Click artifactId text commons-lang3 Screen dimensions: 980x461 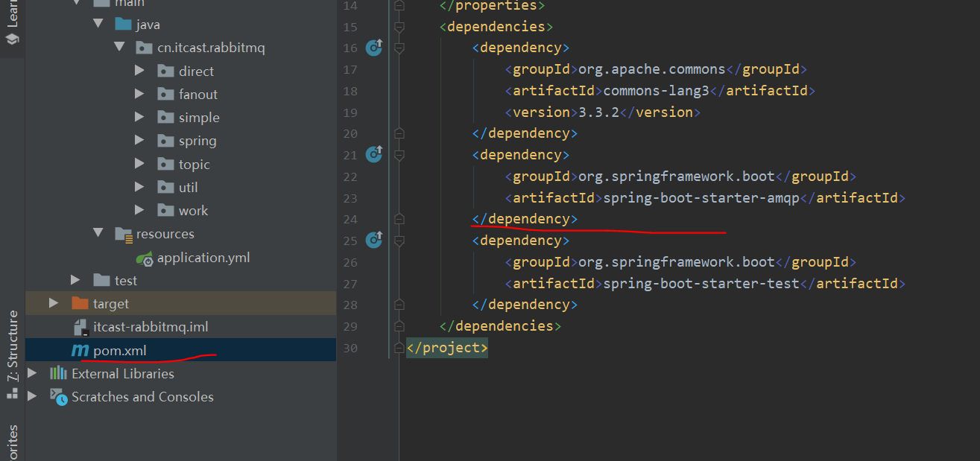coord(656,91)
